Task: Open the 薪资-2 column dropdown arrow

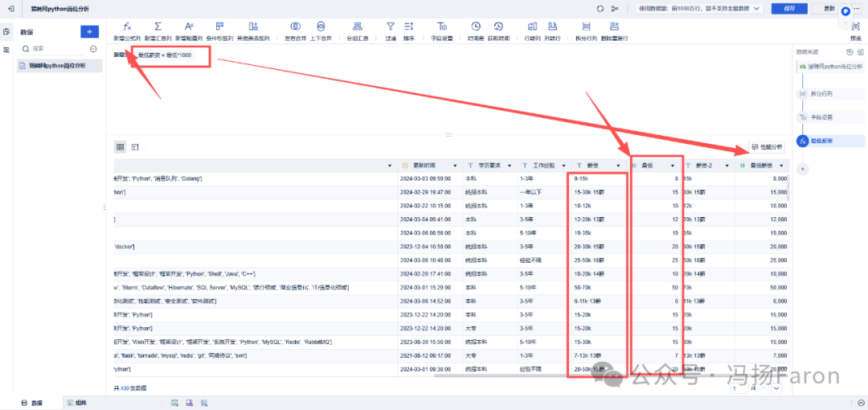Action: pyautogui.click(x=727, y=166)
